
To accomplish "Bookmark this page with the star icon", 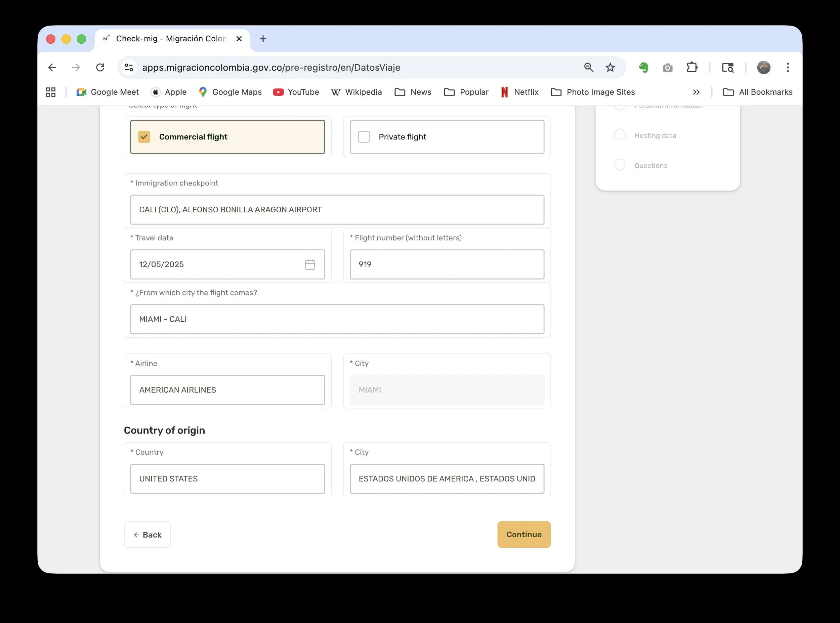I will pyautogui.click(x=610, y=68).
